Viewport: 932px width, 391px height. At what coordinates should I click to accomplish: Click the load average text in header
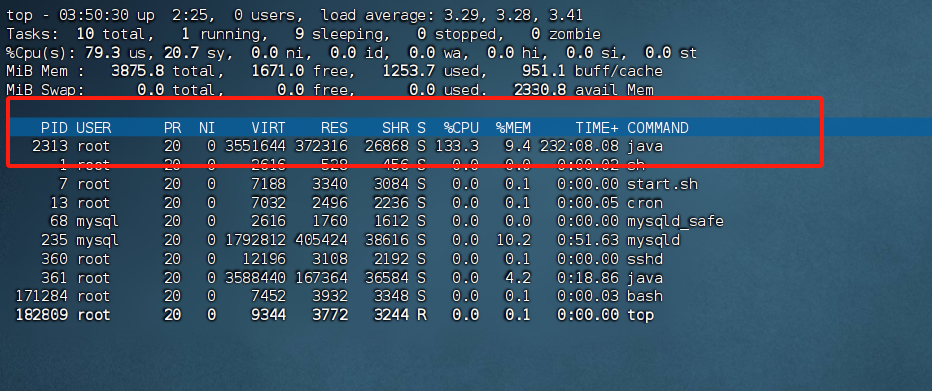[x=452, y=16]
